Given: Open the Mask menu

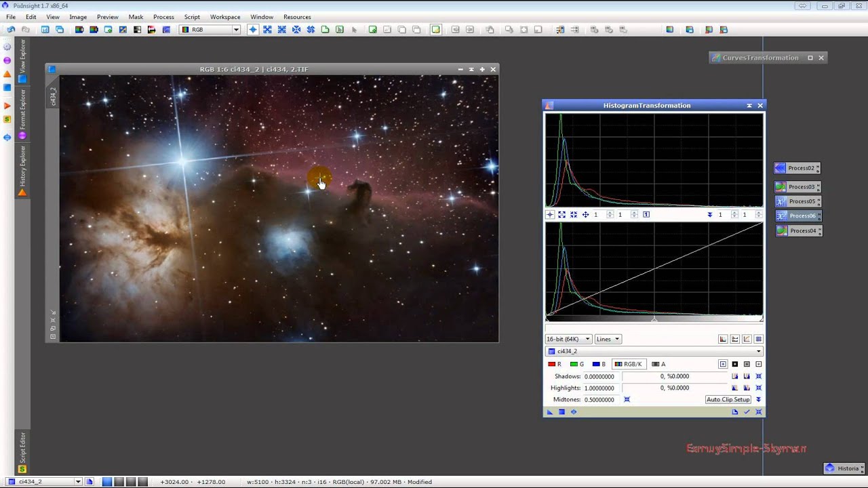Looking at the screenshot, I should tap(136, 17).
